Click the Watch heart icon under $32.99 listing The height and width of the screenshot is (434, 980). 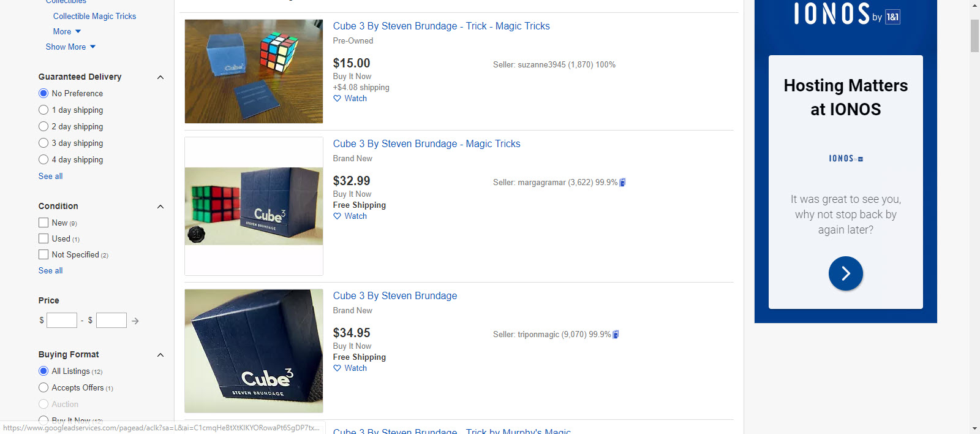click(337, 216)
